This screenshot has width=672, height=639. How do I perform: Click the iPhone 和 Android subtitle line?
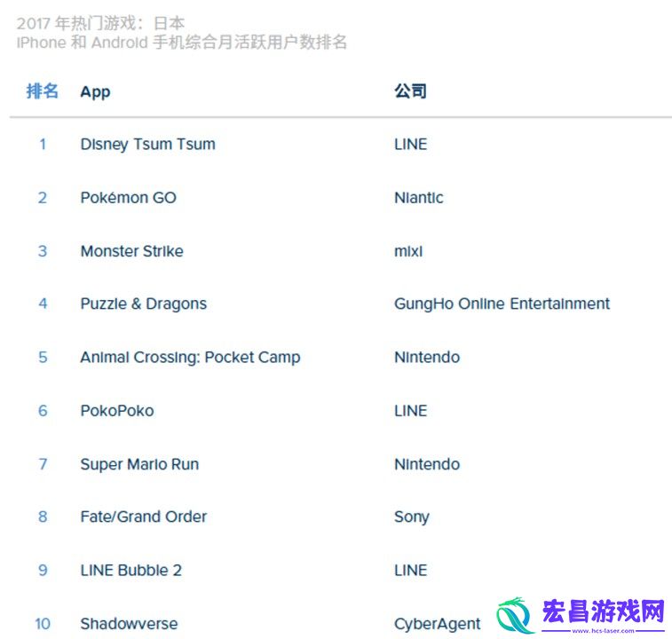(x=182, y=42)
